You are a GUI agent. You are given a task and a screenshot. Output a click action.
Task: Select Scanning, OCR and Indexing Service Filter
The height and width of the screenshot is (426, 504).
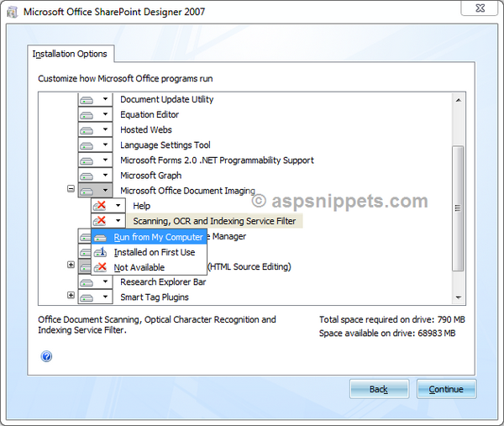coord(214,221)
